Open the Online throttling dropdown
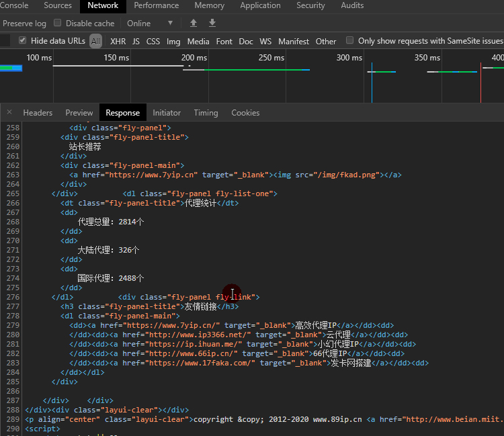This screenshot has height=436, width=504. 151,24
